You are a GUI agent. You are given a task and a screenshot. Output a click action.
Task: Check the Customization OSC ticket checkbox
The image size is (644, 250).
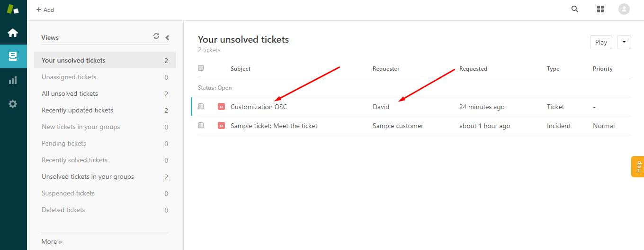click(x=201, y=107)
